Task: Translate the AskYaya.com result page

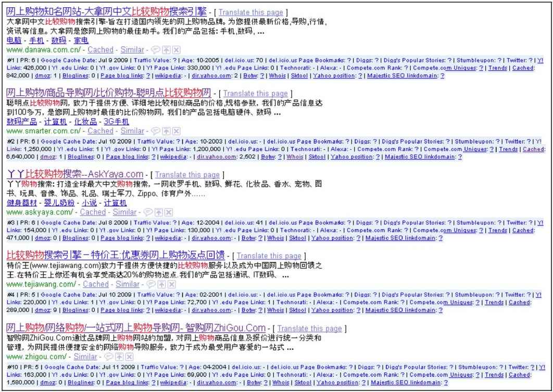Action: pyautogui.click(x=187, y=174)
